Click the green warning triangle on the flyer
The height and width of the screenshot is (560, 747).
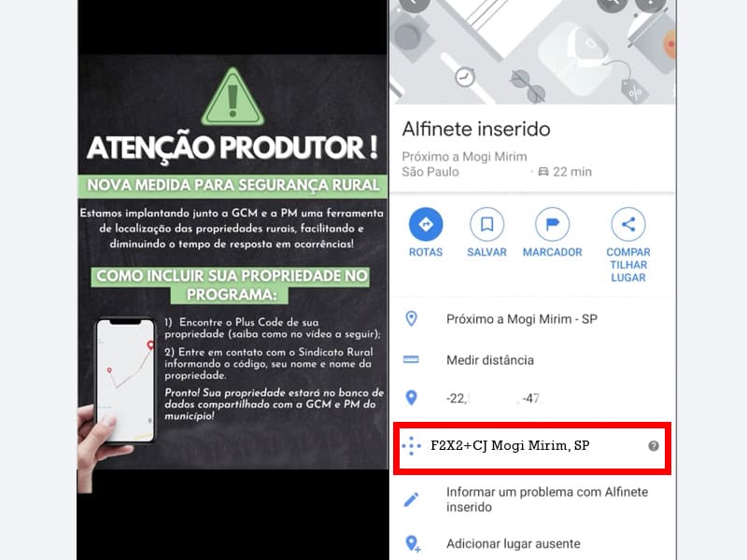coord(233,97)
